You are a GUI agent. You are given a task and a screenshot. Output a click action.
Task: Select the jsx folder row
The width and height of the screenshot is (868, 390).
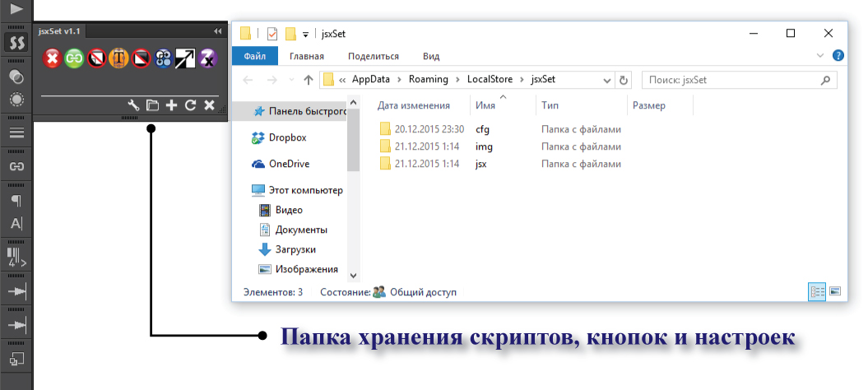501,164
